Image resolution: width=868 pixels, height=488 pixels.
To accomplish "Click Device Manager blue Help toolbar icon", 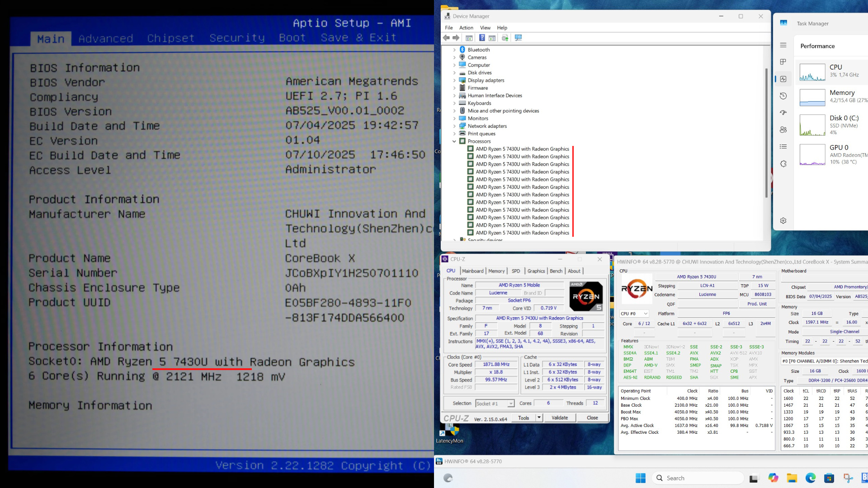I will coord(482,38).
